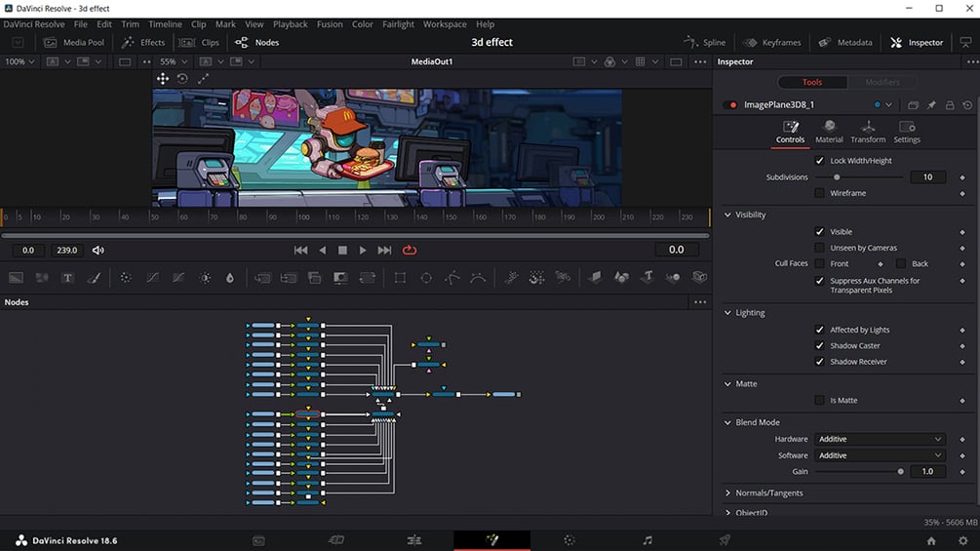Show the Spline editor
Screen dimensions: 980x551
[704, 43]
